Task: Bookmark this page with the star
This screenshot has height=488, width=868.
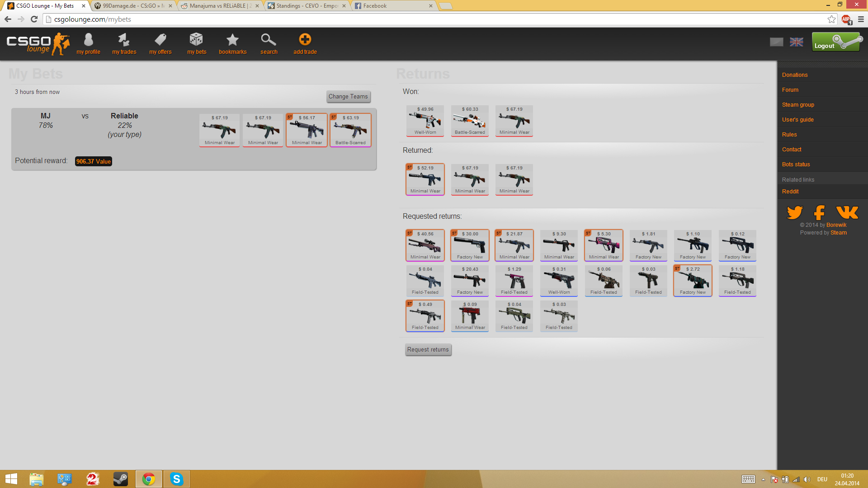Action: (831, 19)
